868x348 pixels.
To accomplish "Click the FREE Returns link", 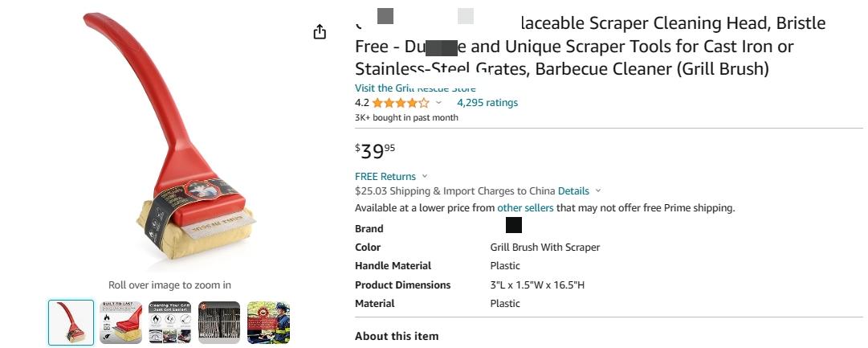I will (385, 176).
